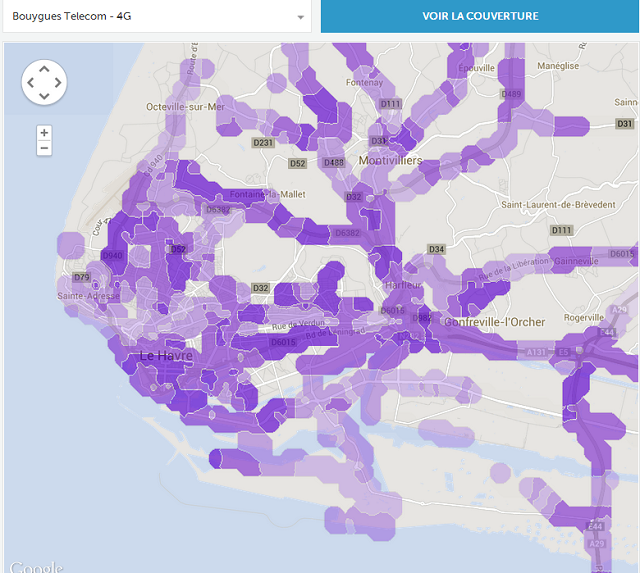The height and width of the screenshot is (573, 640).
Task: Click the Gonfreville-l'Orcher town label
Action: pyautogui.click(x=492, y=323)
